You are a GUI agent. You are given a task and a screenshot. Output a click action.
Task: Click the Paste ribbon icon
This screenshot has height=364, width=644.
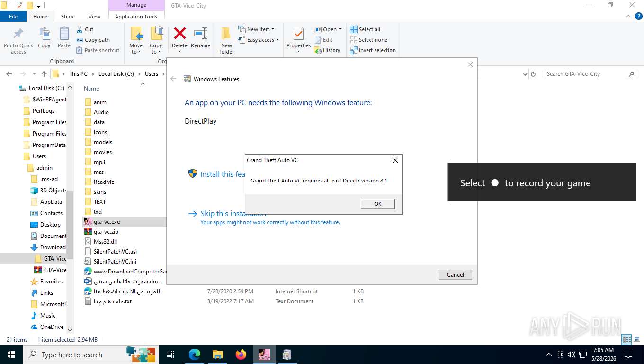(x=64, y=37)
